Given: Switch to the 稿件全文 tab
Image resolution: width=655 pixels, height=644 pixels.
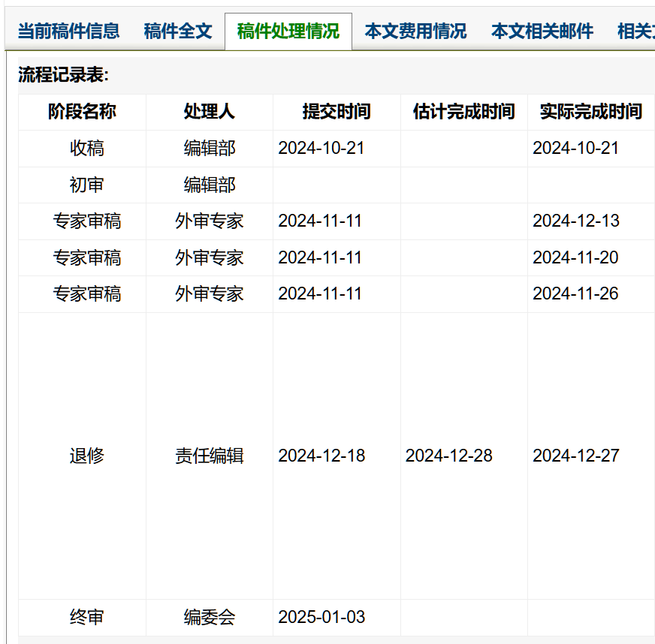Looking at the screenshot, I should click(178, 32).
